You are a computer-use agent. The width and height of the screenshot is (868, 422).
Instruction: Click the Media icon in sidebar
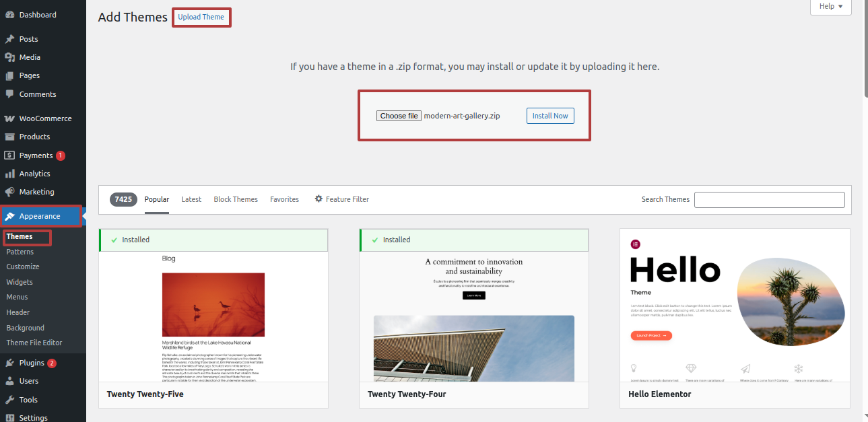click(10, 57)
